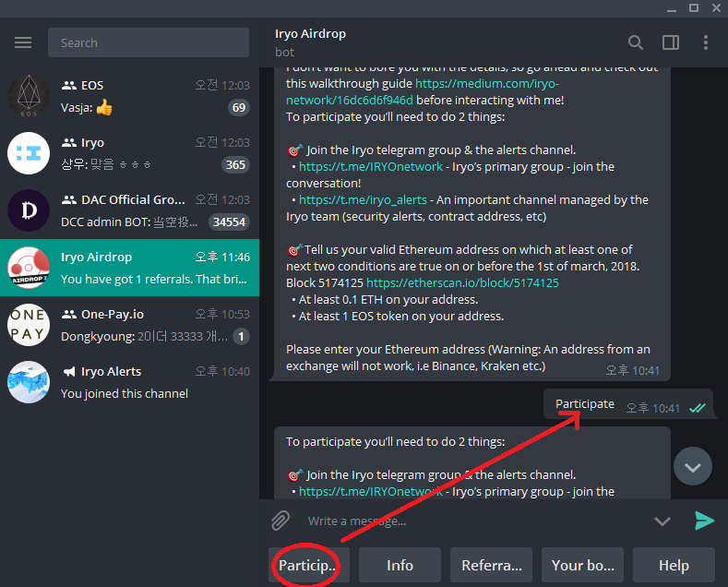
Task: Click the One-Pay.io unread badge 1
Action: [241, 336]
